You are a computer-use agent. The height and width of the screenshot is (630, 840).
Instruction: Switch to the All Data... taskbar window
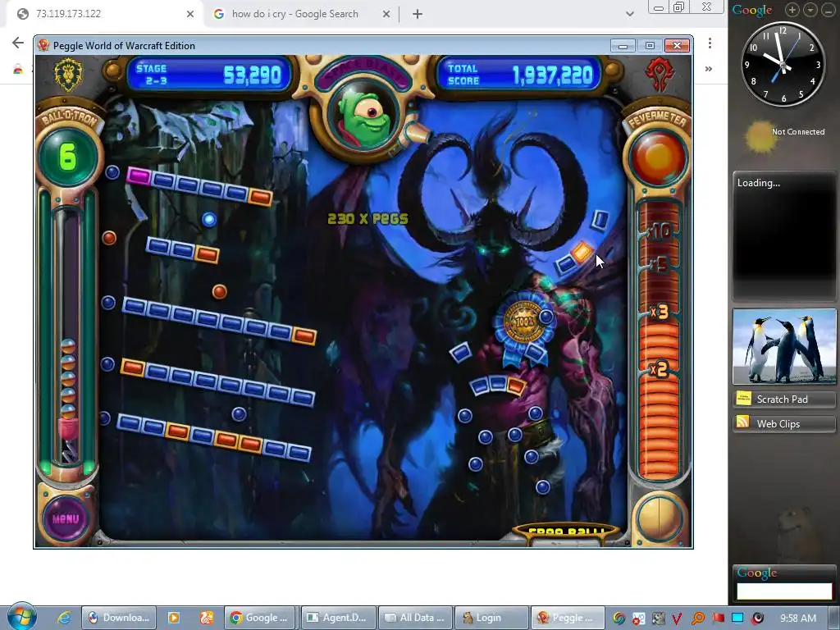point(415,618)
